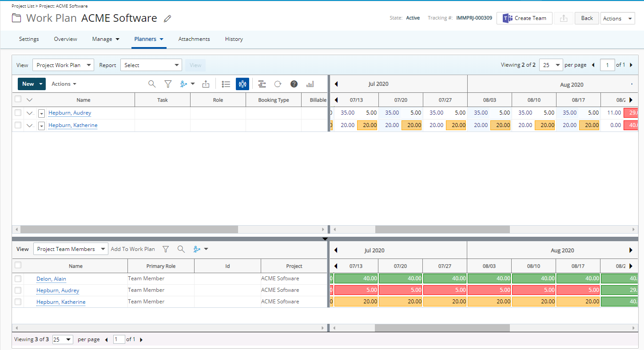Open the Attachments tab
The width and height of the screenshot is (644, 350).
(x=194, y=39)
